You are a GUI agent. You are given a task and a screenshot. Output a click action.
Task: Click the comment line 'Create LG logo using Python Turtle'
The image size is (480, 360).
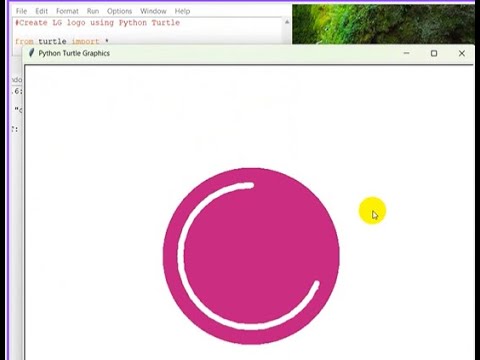click(x=98, y=23)
